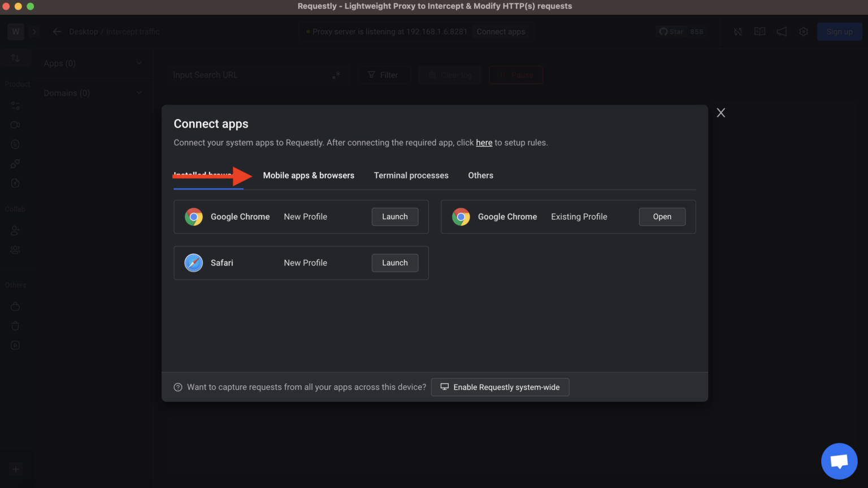Expand the Domains (0) section

[139, 93]
